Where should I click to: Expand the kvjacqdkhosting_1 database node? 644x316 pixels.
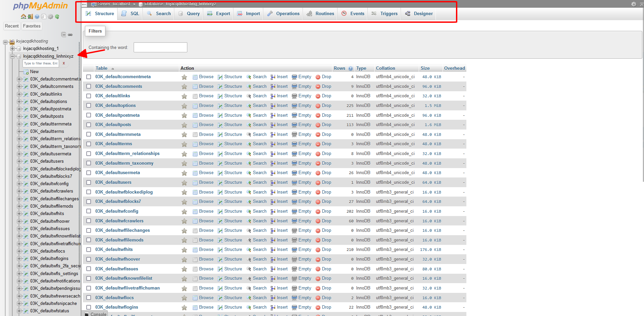12,49
